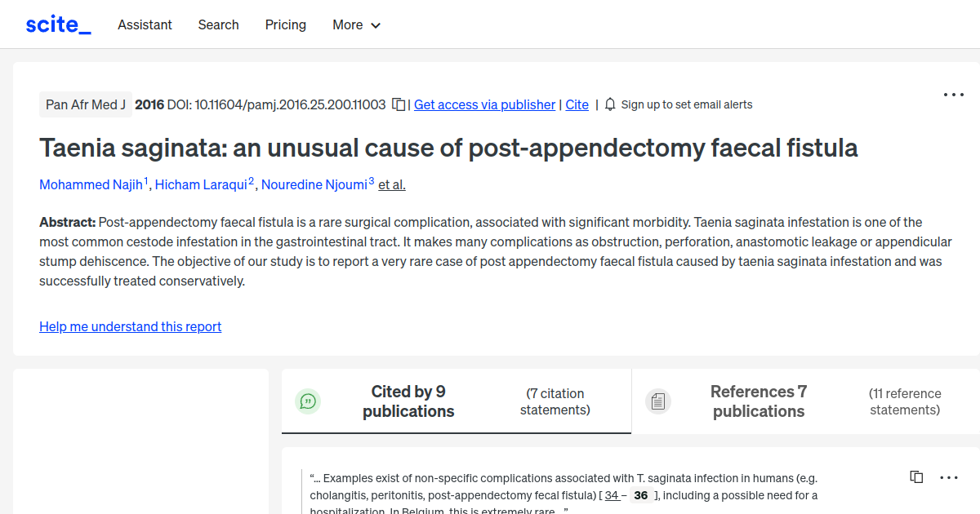
Task: Expand 'et al.' to show all authors
Action: point(391,184)
